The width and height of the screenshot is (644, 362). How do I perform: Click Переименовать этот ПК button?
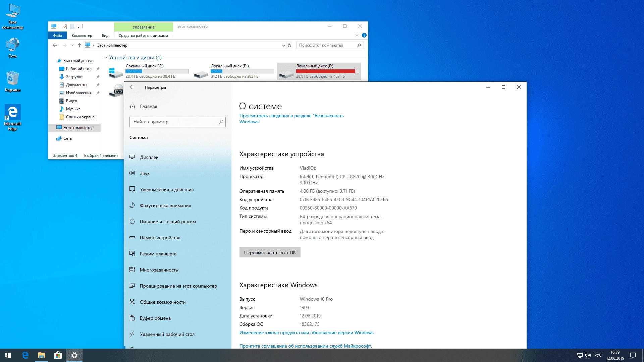pyautogui.click(x=270, y=252)
